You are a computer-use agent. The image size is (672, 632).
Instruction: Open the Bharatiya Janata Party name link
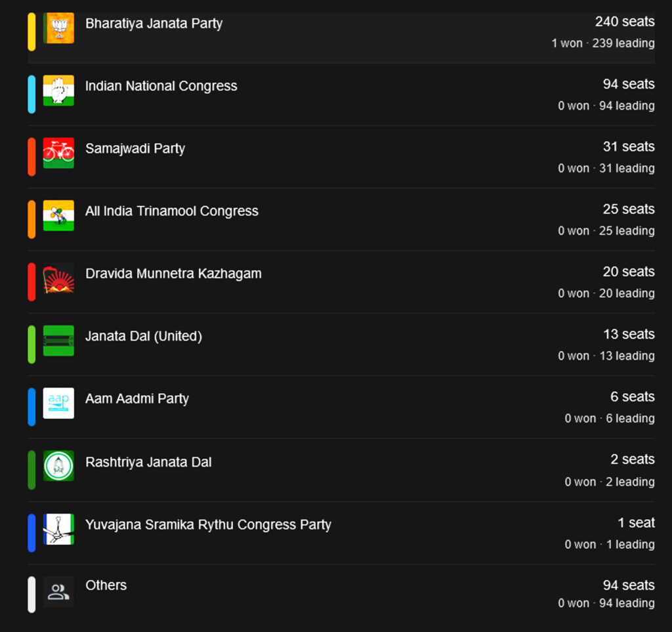(154, 24)
